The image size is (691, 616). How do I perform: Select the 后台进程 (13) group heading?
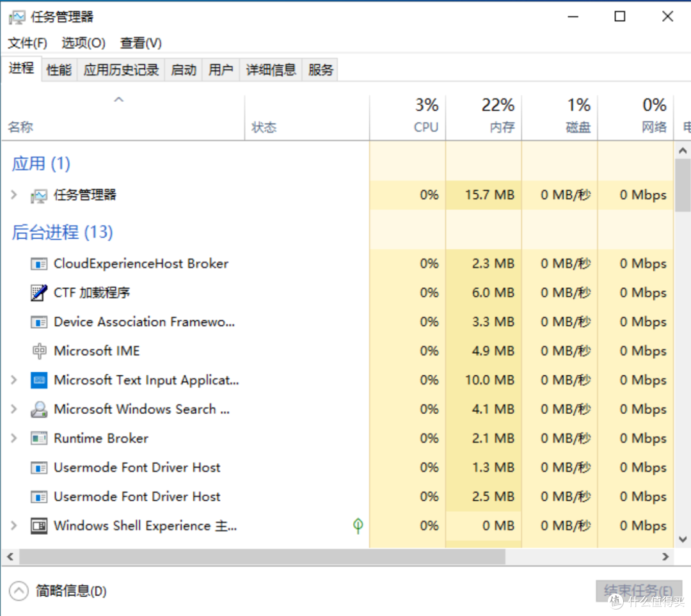[x=62, y=232]
